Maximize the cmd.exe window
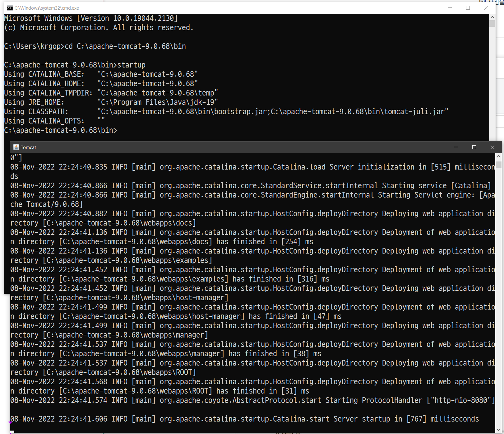The image size is (504, 434). point(468,8)
